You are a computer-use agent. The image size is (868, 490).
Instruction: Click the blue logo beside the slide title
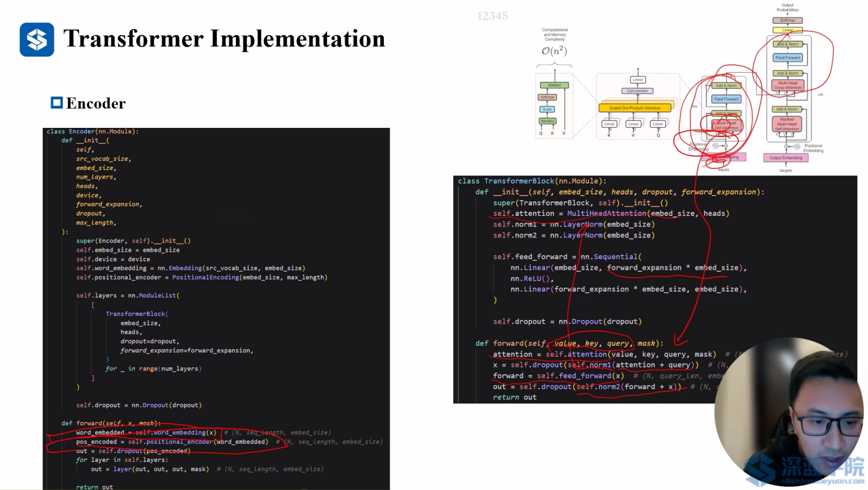point(37,40)
